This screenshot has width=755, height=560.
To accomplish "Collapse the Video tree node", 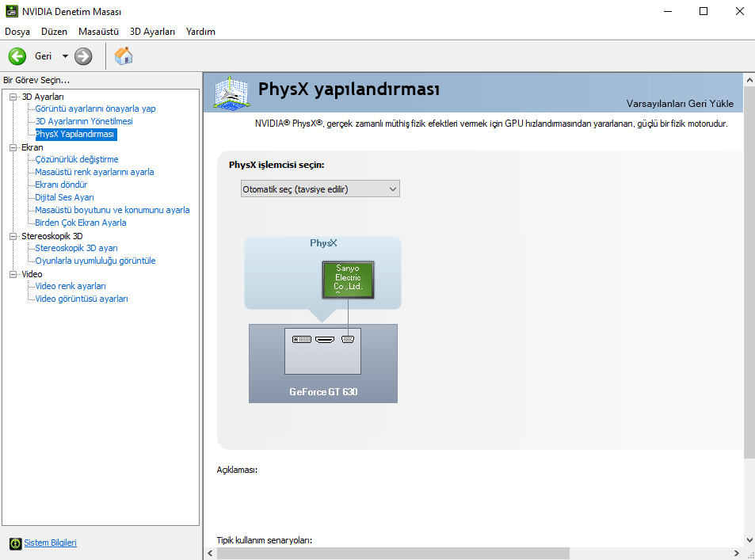I will pos(13,274).
